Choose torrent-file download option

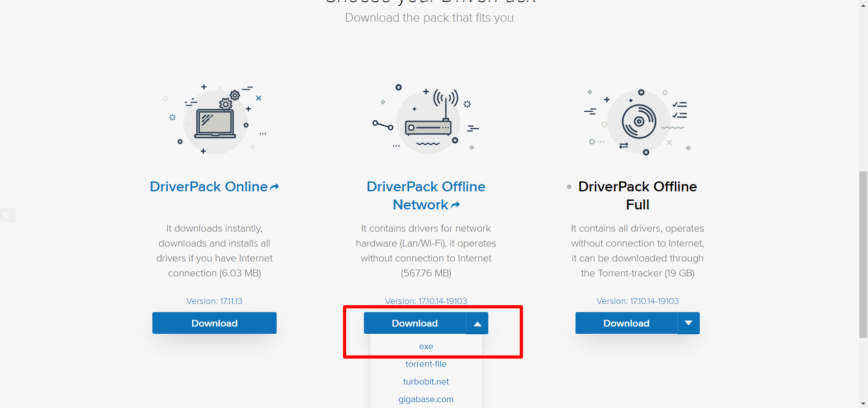pyautogui.click(x=426, y=364)
